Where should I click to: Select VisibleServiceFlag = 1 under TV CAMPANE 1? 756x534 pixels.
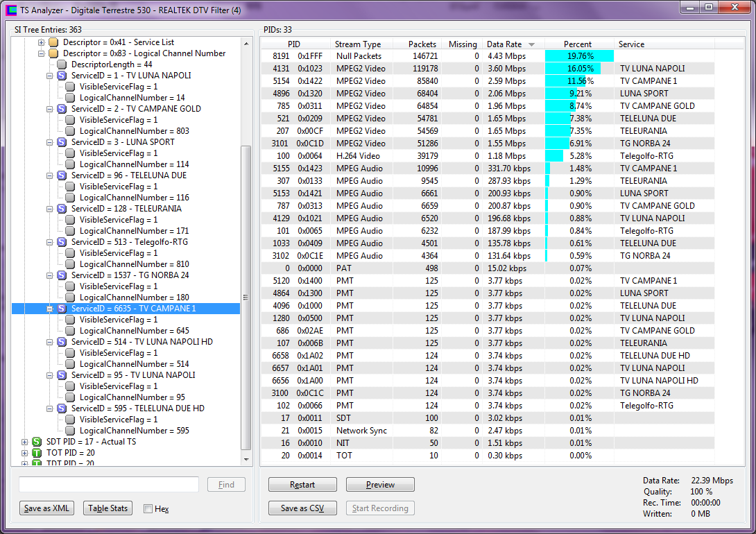pos(119,320)
